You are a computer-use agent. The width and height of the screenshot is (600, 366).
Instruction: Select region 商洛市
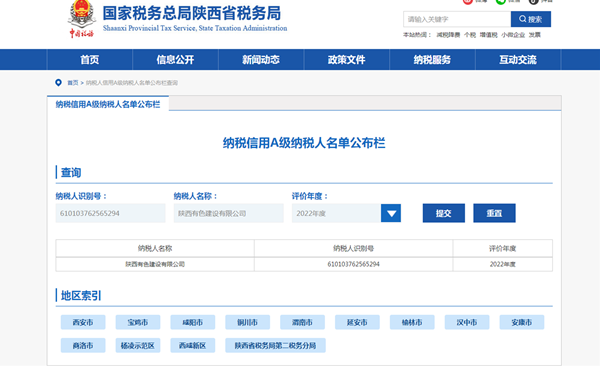tap(83, 345)
